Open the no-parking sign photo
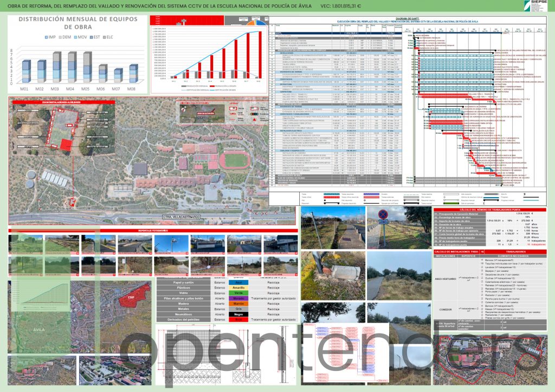Image resolution: width=555 pixels, height=392 pixels. click(x=399, y=227)
